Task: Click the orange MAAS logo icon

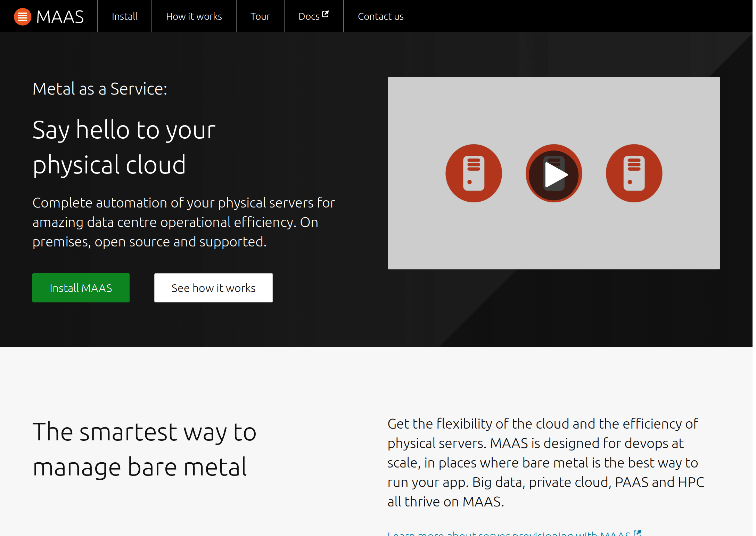Action: pos(23,17)
